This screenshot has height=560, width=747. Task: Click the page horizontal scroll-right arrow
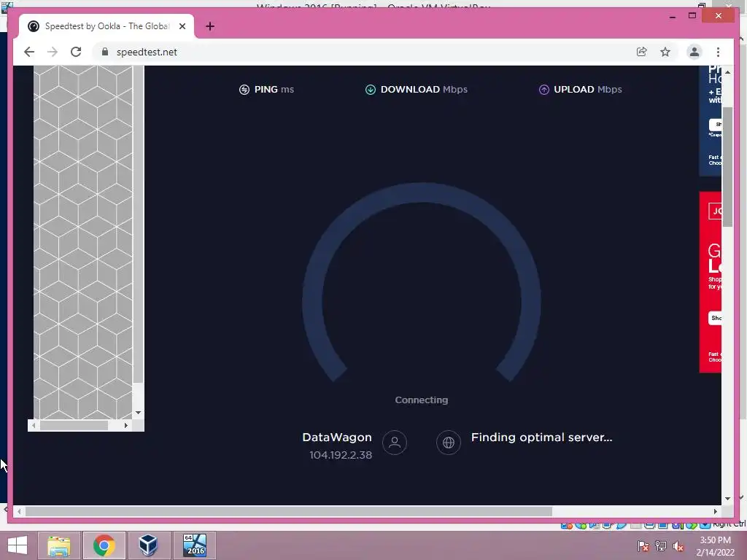pyautogui.click(x=716, y=511)
